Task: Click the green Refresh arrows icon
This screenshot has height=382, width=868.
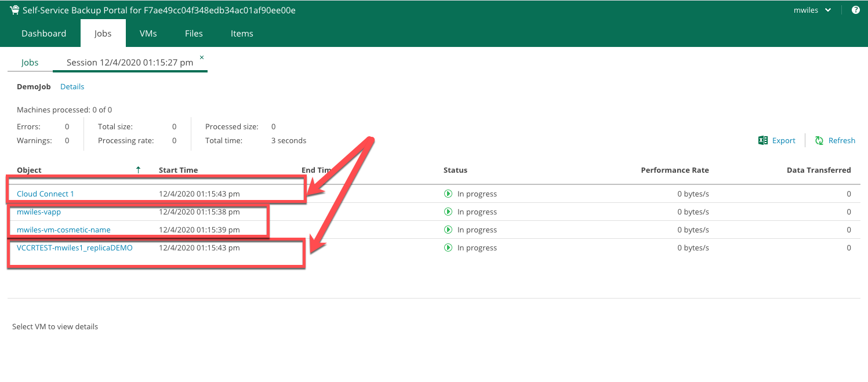Action: coord(819,140)
